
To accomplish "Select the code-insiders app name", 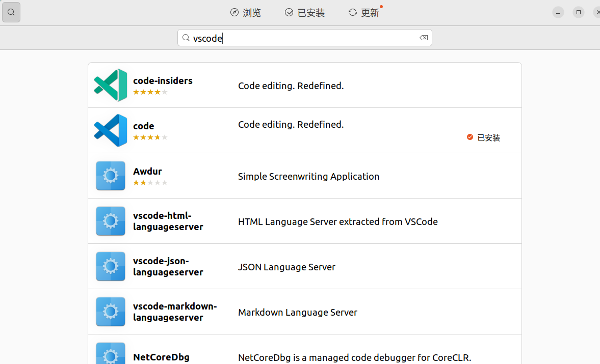I will pos(163,80).
